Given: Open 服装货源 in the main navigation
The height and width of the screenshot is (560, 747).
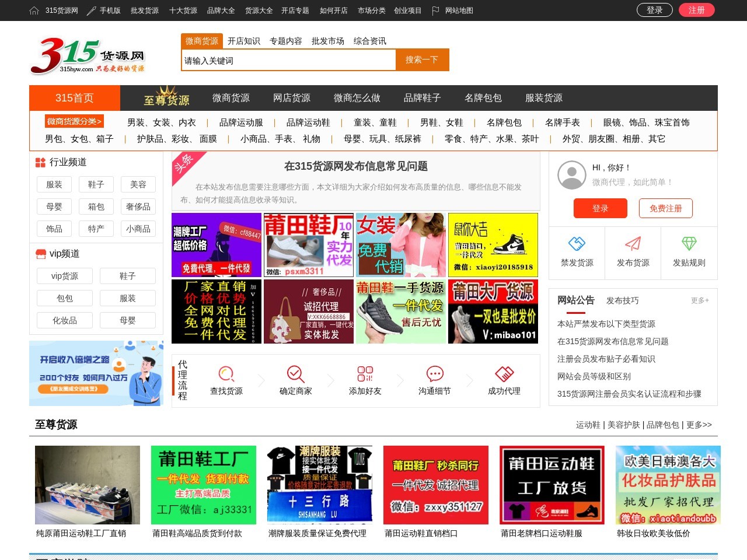Looking at the screenshot, I should [544, 98].
